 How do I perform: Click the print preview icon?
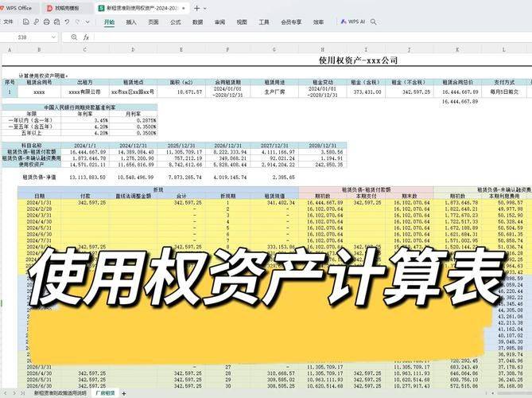pyautogui.click(x=56, y=21)
